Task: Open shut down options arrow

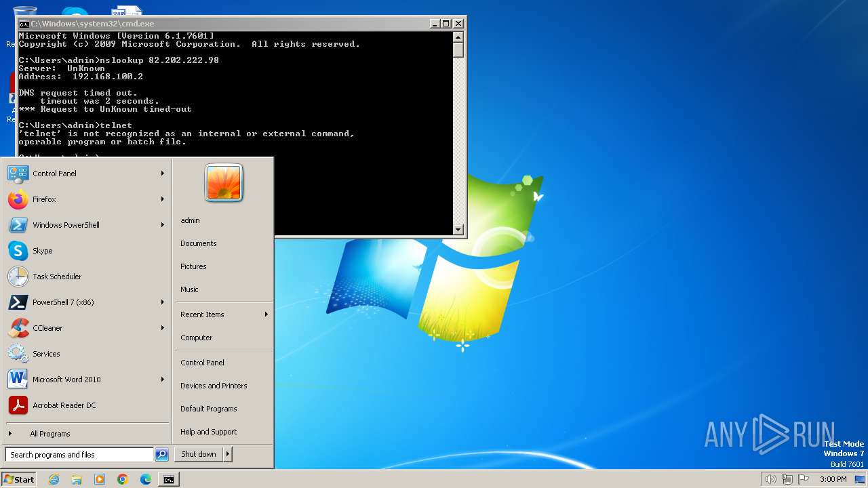Action: [x=227, y=455]
